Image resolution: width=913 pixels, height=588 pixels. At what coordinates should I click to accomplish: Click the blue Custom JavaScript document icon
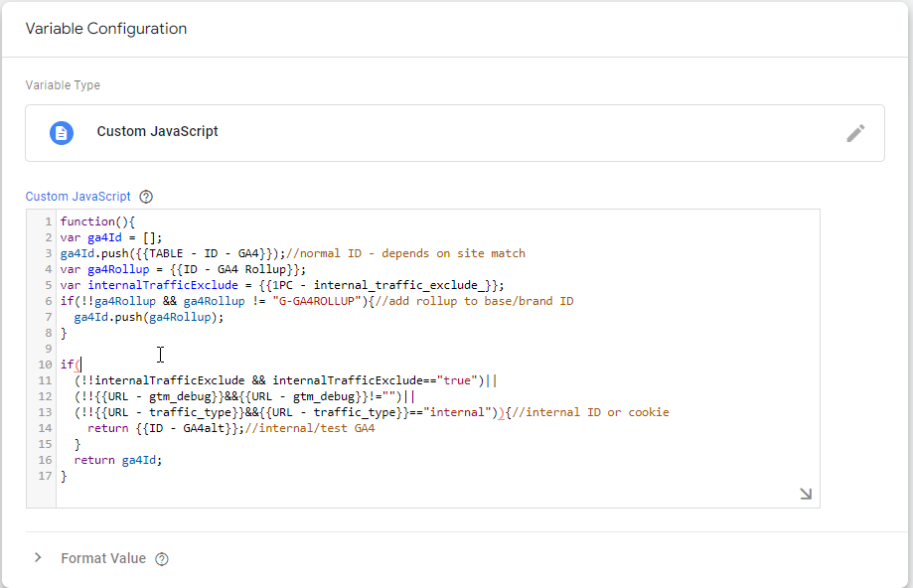[x=62, y=132]
